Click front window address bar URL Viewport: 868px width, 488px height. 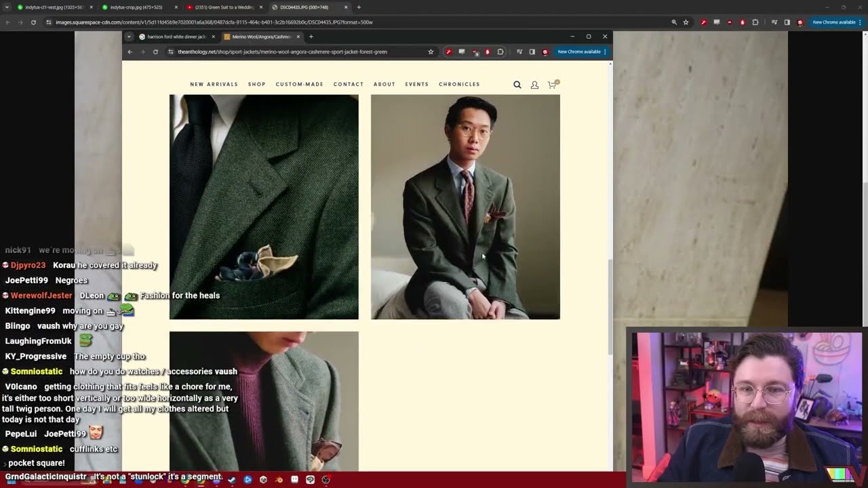(282, 52)
